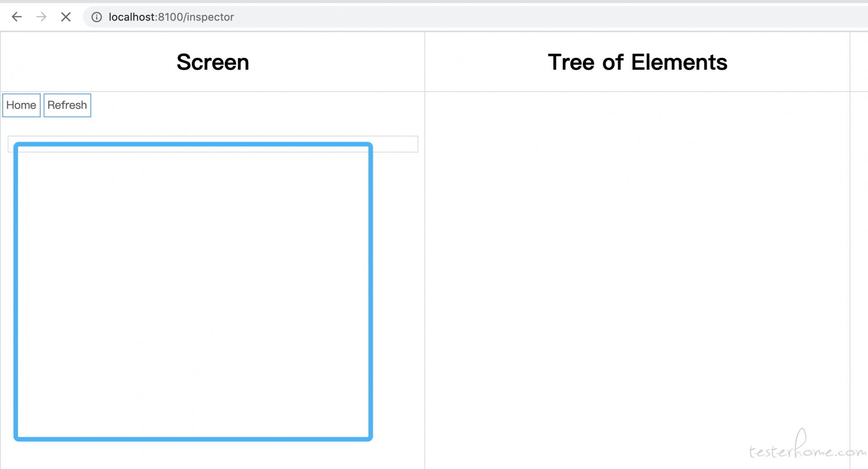Click the Home button in Screen panel
The height and width of the screenshot is (469, 868).
[21, 105]
